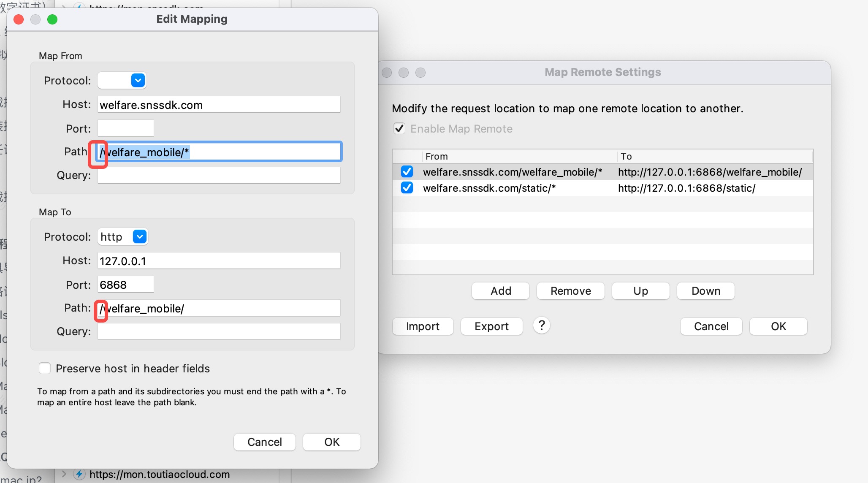Toggle the Enable Map Remote checkbox

[399, 128]
